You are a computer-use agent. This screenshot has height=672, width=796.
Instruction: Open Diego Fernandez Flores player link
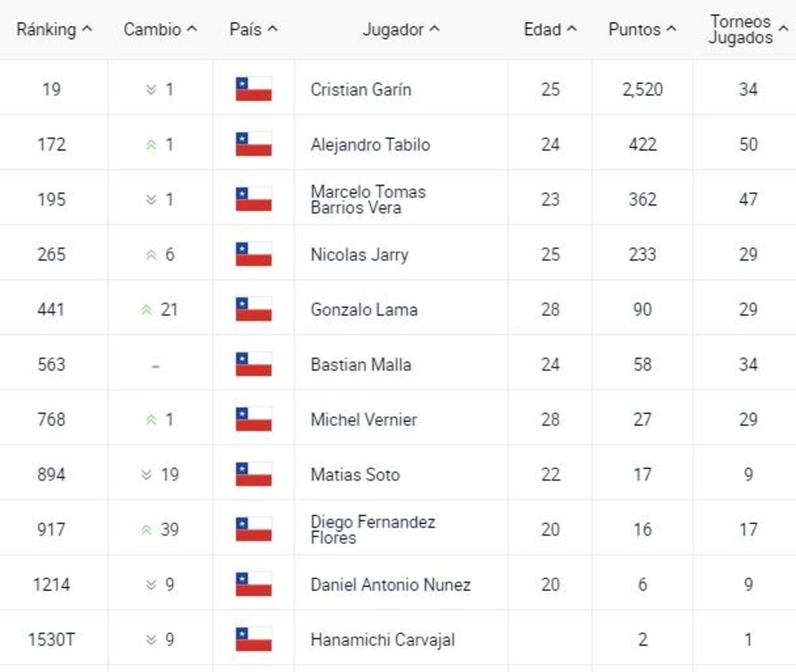pyautogui.click(x=373, y=529)
